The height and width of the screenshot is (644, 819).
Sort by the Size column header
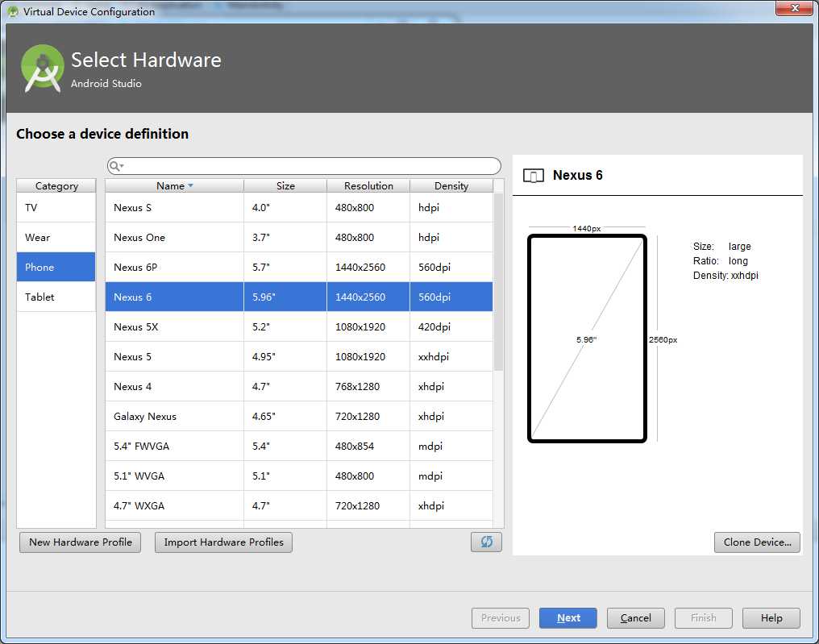(x=285, y=186)
